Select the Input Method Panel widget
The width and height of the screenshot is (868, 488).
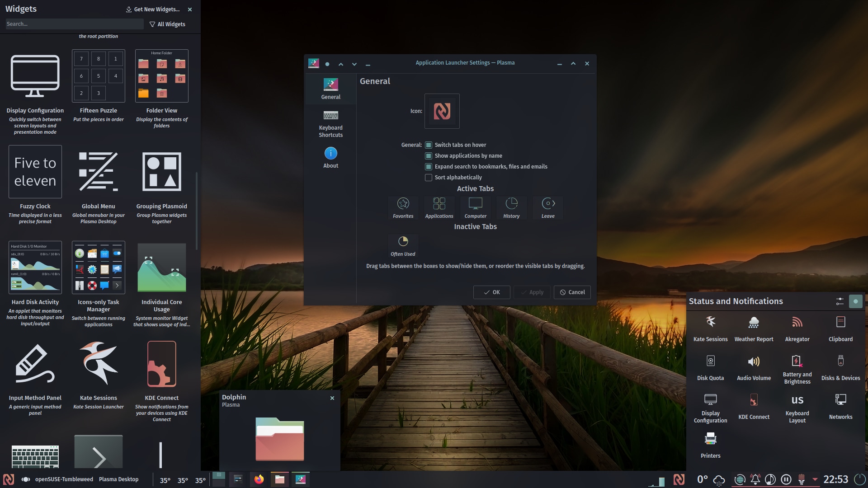coord(35,379)
